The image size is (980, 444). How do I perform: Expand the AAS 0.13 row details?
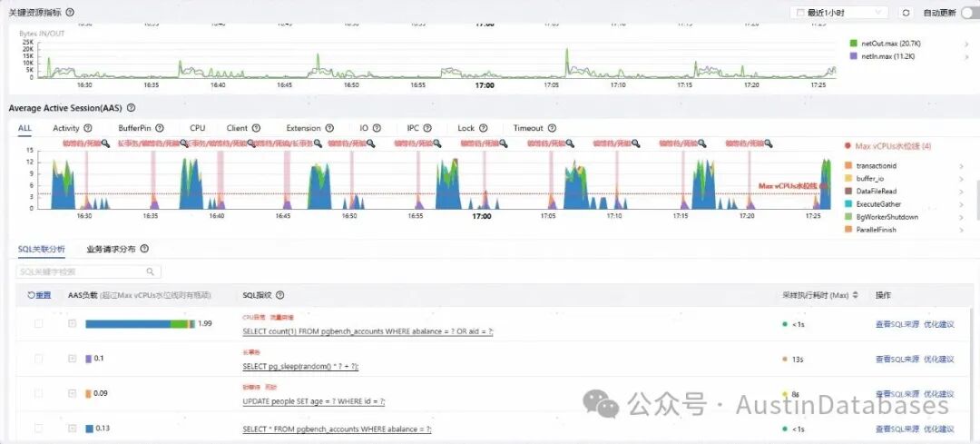73,429
